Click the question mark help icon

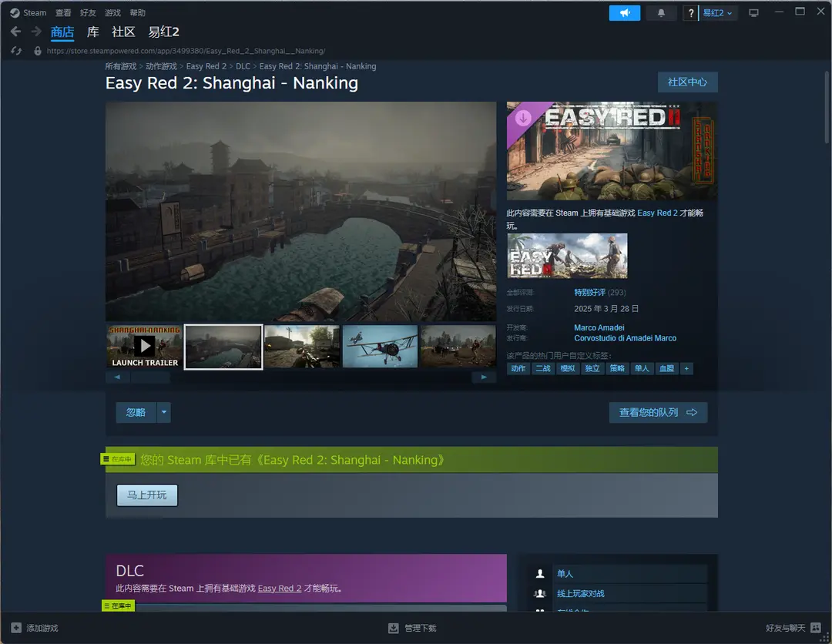point(690,13)
